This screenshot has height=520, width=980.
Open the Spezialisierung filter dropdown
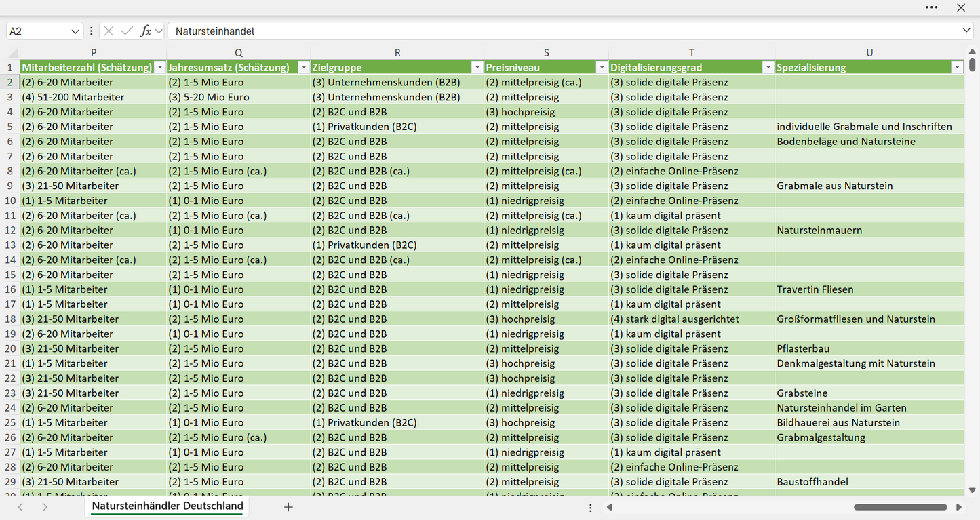click(x=957, y=67)
